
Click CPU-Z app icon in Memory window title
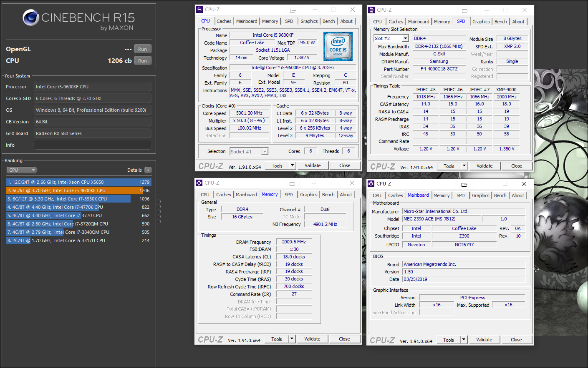(x=199, y=183)
